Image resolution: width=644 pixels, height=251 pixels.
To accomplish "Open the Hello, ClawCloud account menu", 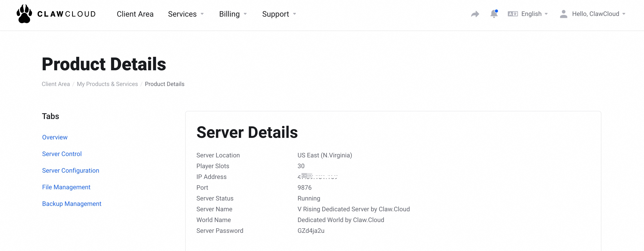I will 598,14.
